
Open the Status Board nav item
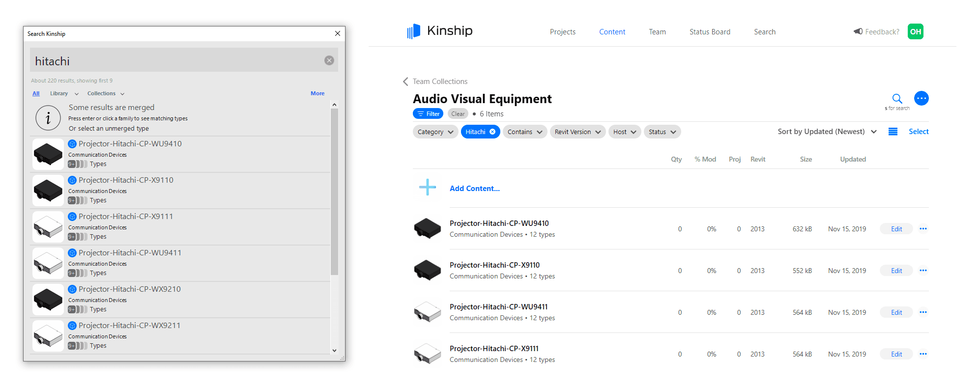710,32
